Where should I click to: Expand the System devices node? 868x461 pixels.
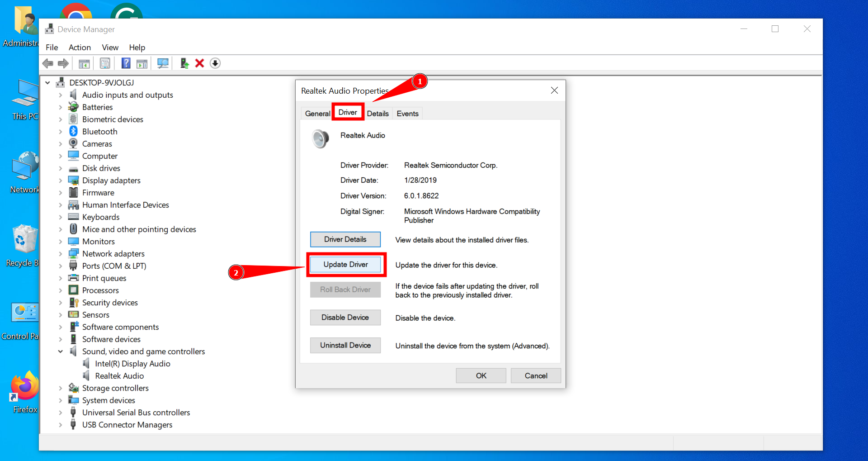click(61, 400)
